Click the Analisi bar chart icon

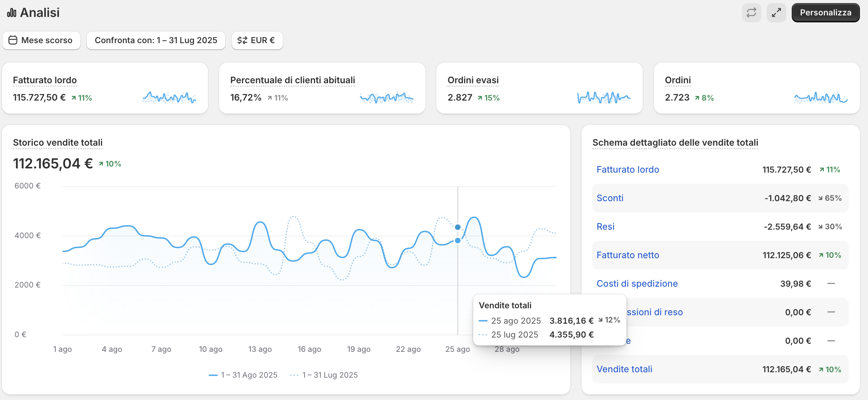pyautogui.click(x=12, y=13)
